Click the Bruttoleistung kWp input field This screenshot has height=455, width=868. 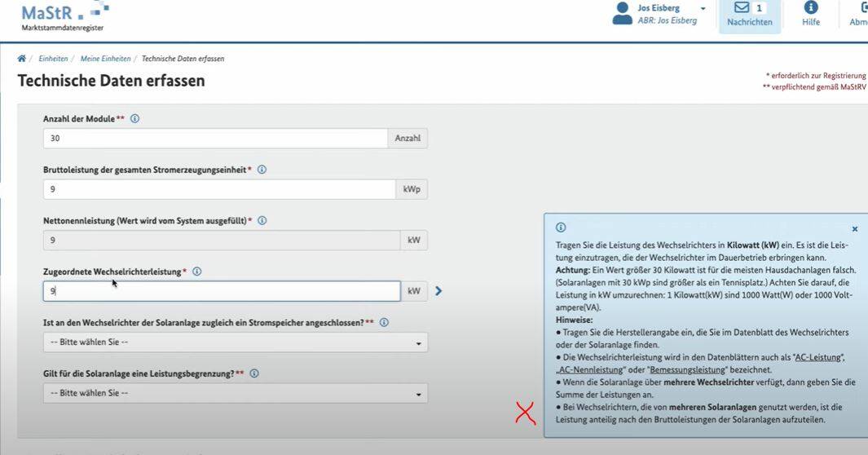pos(219,189)
